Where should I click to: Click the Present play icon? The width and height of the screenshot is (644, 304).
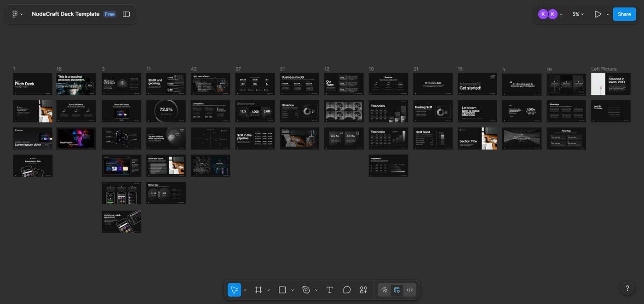(598, 14)
